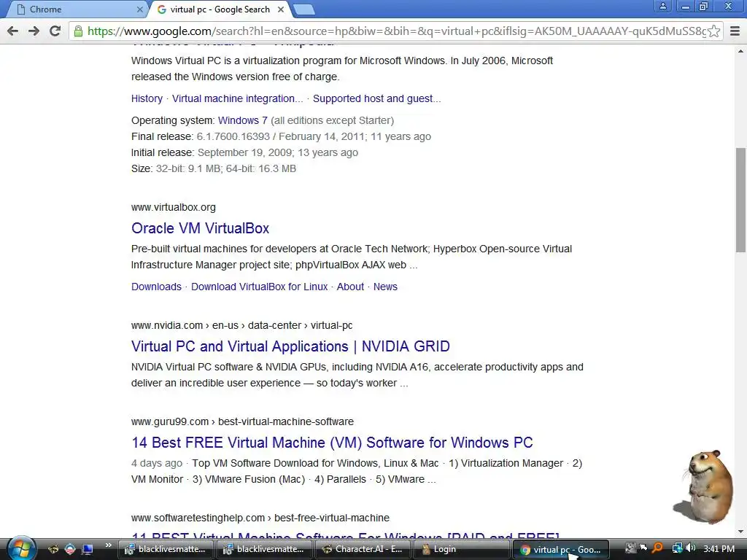This screenshot has width=747, height=560.
Task: Switch to Character.AI taskbar window
Action: [363, 549]
